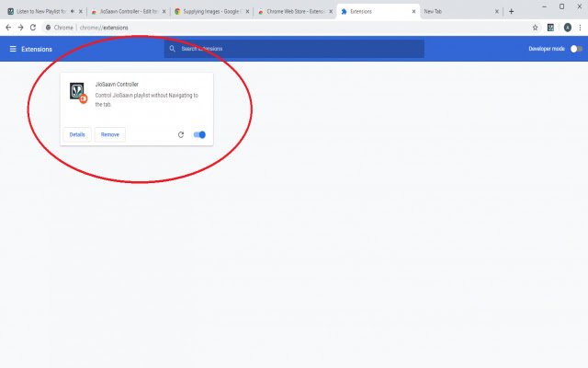Switch to Supplying Images - Google tab
This screenshot has height=368, width=588.
[x=210, y=12]
